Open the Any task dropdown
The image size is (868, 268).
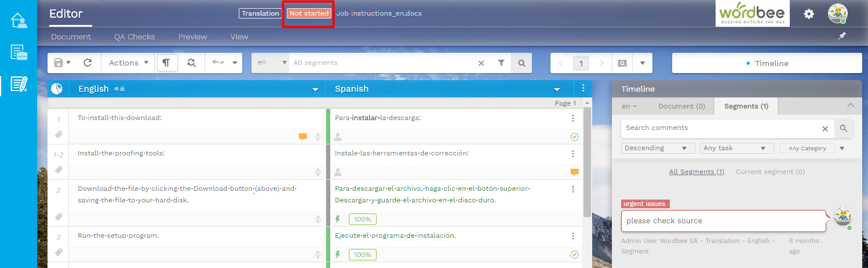736,148
